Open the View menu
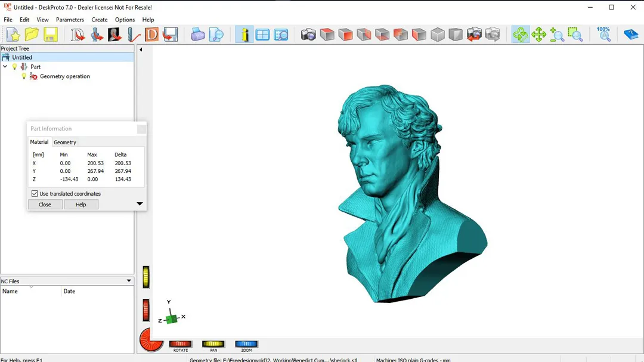The height and width of the screenshot is (362, 644). 42,20
